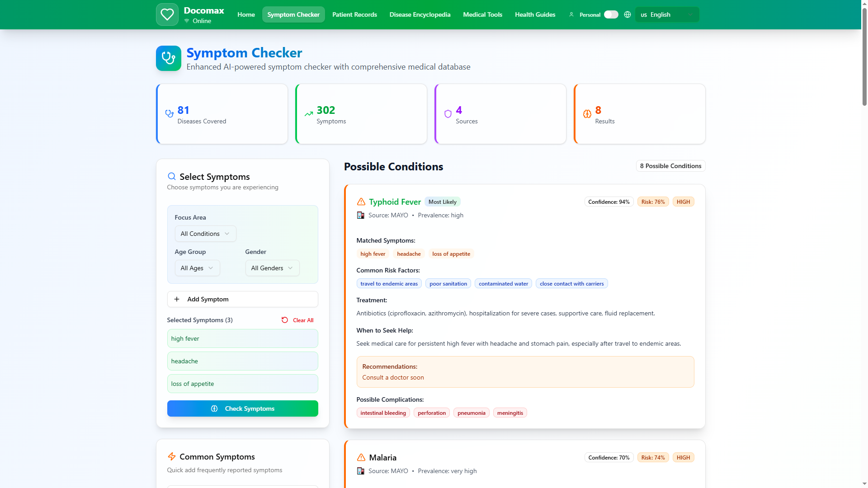
Task: Open the Focus Area All Conditions dropdown
Action: (x=205, y=234)
